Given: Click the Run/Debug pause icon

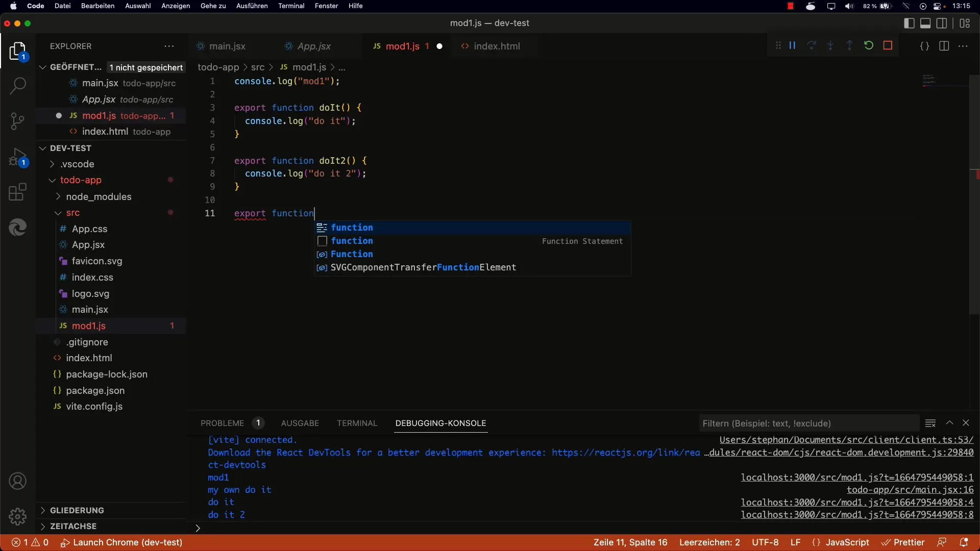Looking at the screenshot, I should [793, 46].
